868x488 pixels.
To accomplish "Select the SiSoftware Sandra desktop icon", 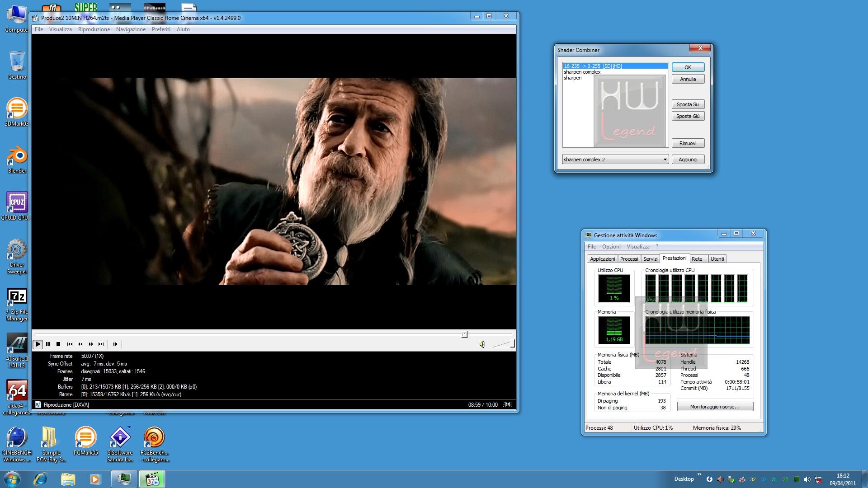I will 120,445.
